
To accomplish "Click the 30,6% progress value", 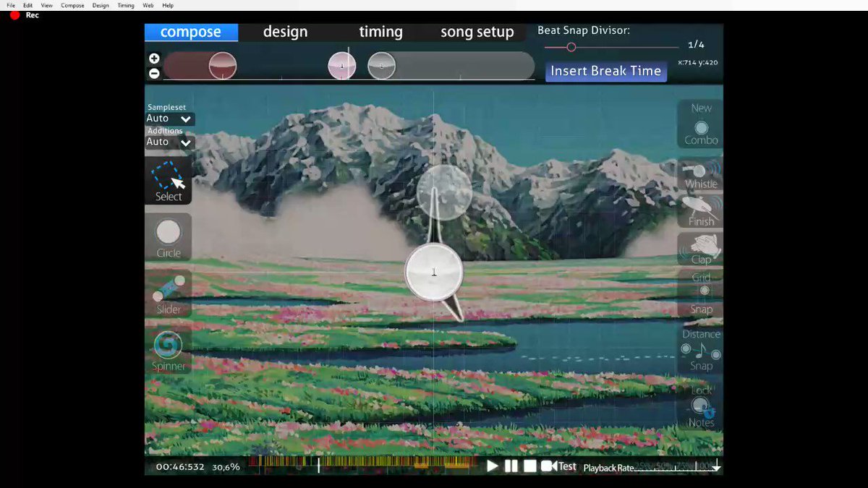I will click(x=226, y=467).
